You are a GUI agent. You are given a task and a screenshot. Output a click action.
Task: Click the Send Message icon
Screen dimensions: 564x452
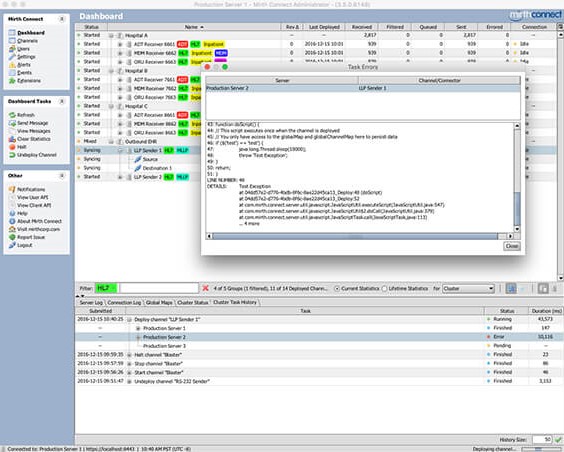12,123
